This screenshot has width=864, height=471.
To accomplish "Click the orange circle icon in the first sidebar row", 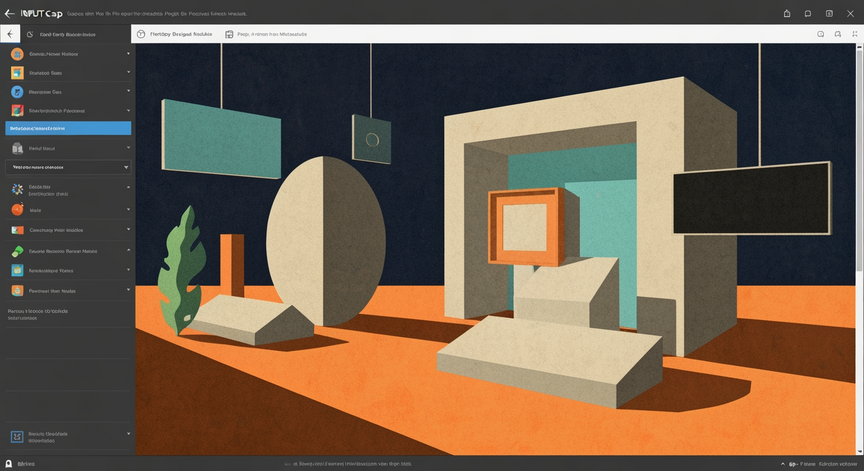I will click(17, 54).
